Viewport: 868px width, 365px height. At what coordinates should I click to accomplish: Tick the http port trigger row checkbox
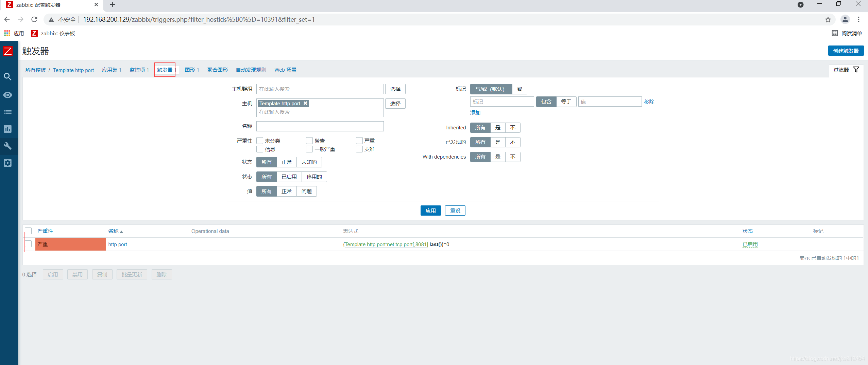click(x=28, y=244)
